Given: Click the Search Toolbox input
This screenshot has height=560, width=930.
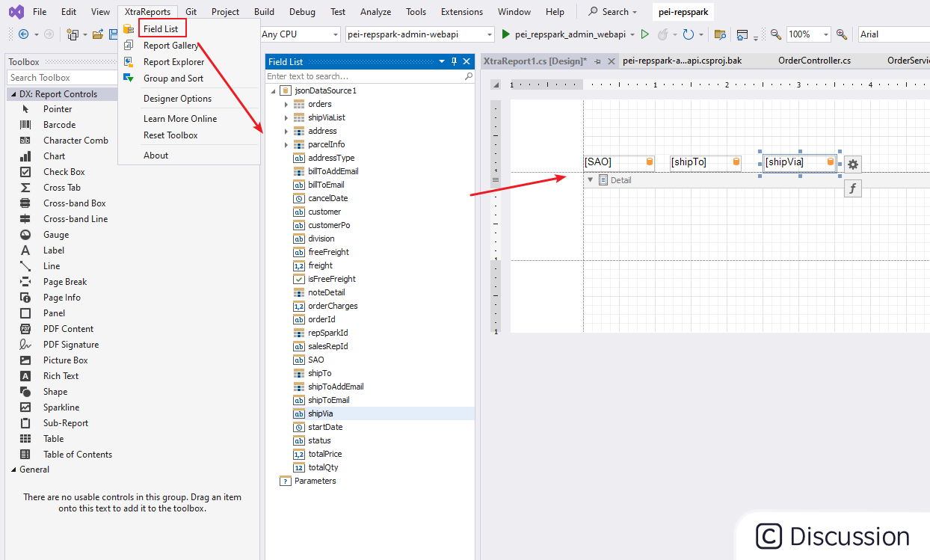Looking at the screenshot, I should click(x=61, y=78).
